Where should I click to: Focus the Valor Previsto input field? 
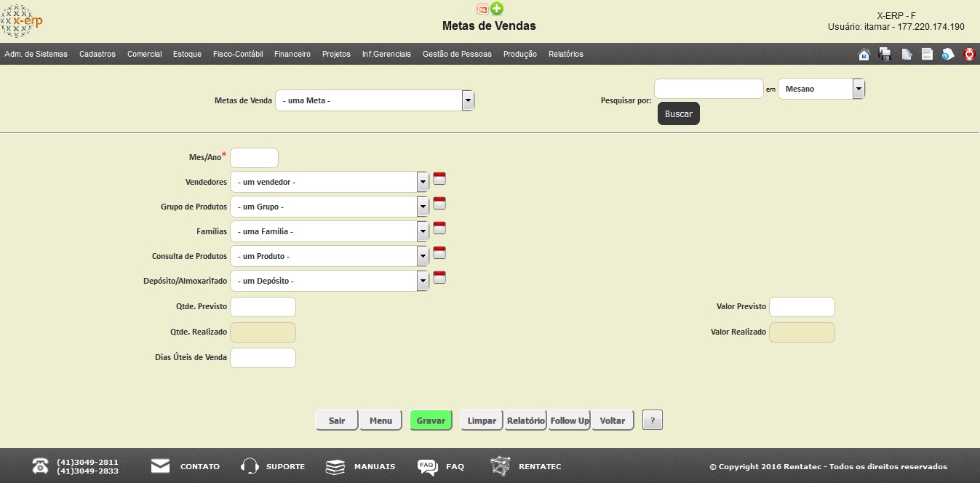pos(802,307)
